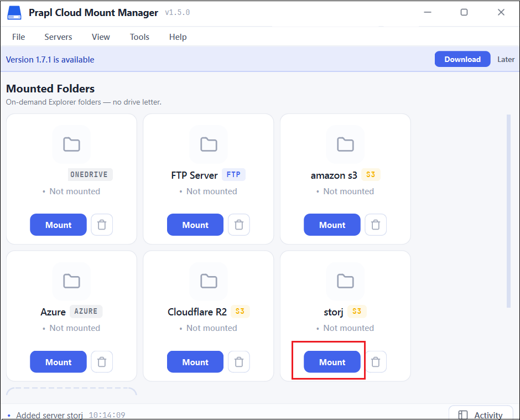Click the Cloudflare R2 card folder icon
Viewport: 520px width, 420px height.
click(209, 281)
